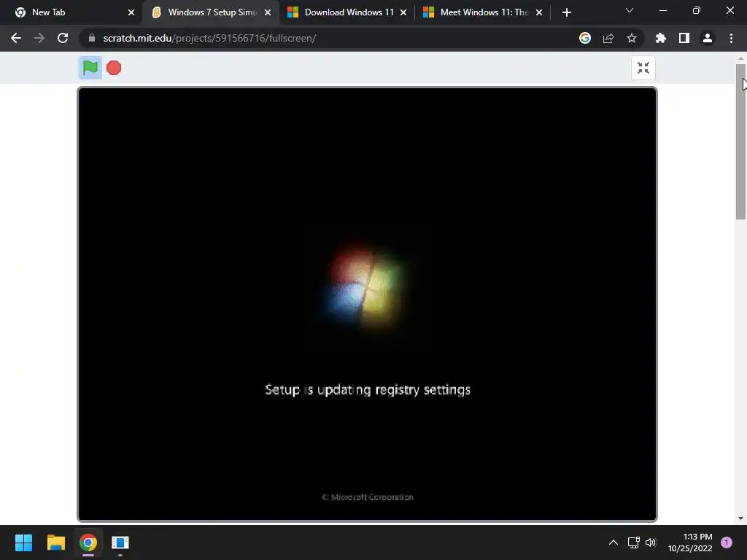Screen dimensions: 747x560
Task: Open the Google icon in address bar
Action: (x=585, y=38)
